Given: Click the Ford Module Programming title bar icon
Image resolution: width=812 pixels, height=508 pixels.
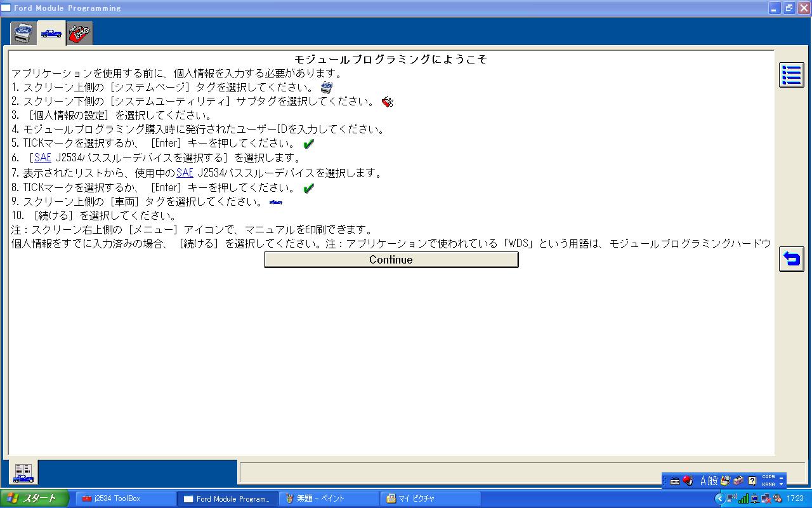Looking at the screenshot, I should 6,8.
